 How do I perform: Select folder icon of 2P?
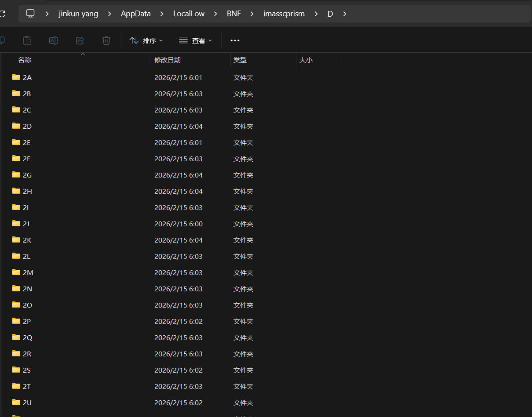pos(16,321)
